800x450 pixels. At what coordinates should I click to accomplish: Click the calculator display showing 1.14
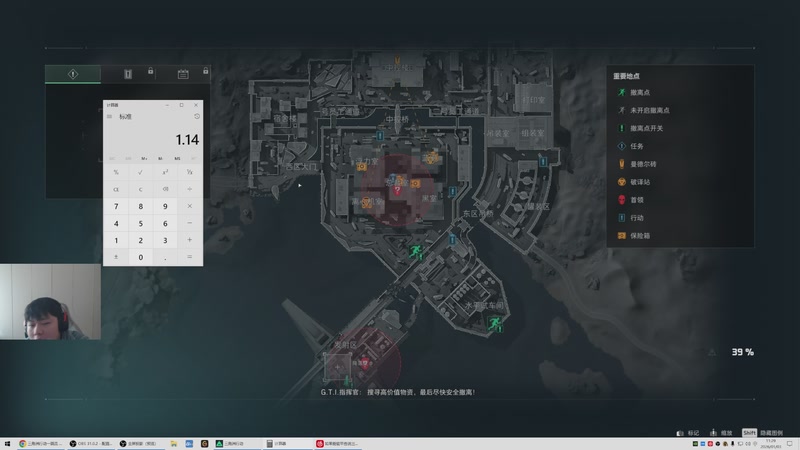187,139
